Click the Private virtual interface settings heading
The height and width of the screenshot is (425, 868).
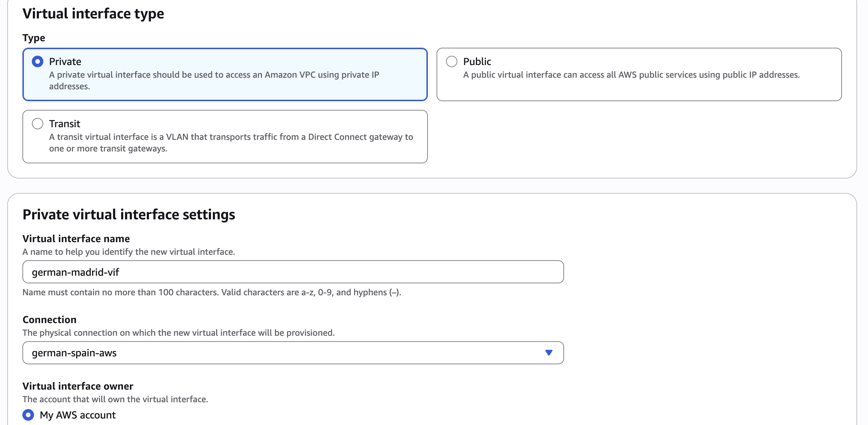129,214
